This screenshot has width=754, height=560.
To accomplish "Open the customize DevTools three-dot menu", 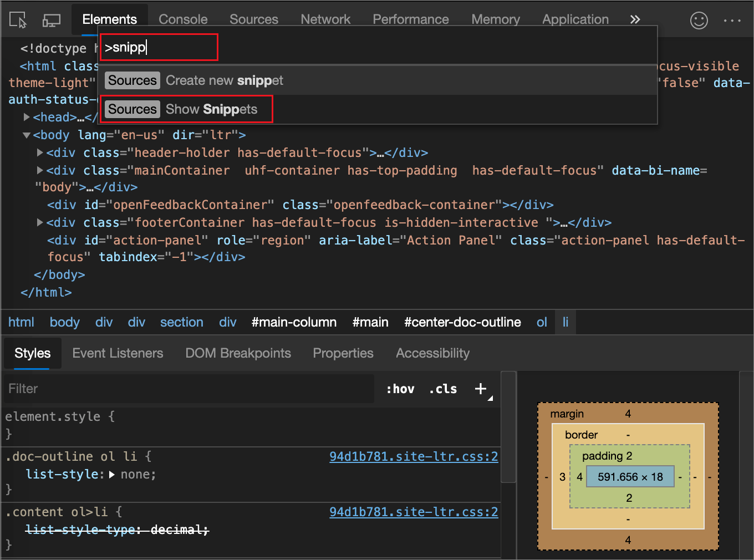I will [733, 21].
